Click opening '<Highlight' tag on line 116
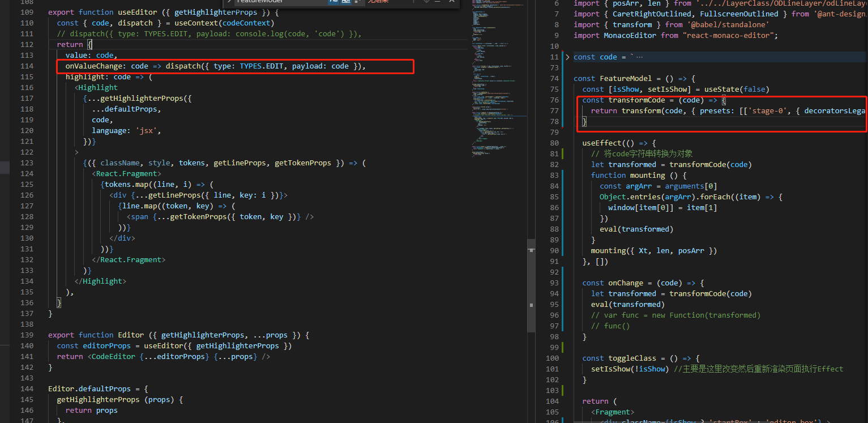The image size is (868, 423). [96, 88]
